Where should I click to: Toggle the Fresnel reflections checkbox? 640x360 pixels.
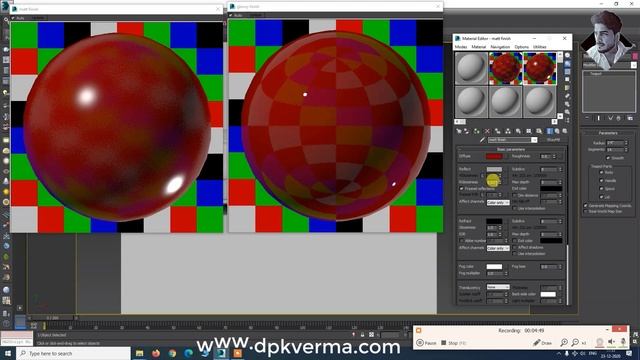(x=462, y=189)
